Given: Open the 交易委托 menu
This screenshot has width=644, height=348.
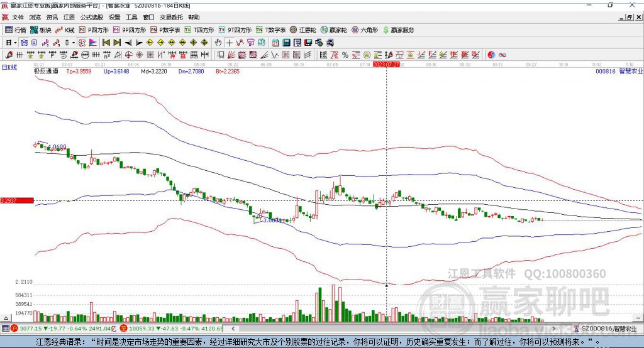Looking at the screenshot, I should point(171,17).
